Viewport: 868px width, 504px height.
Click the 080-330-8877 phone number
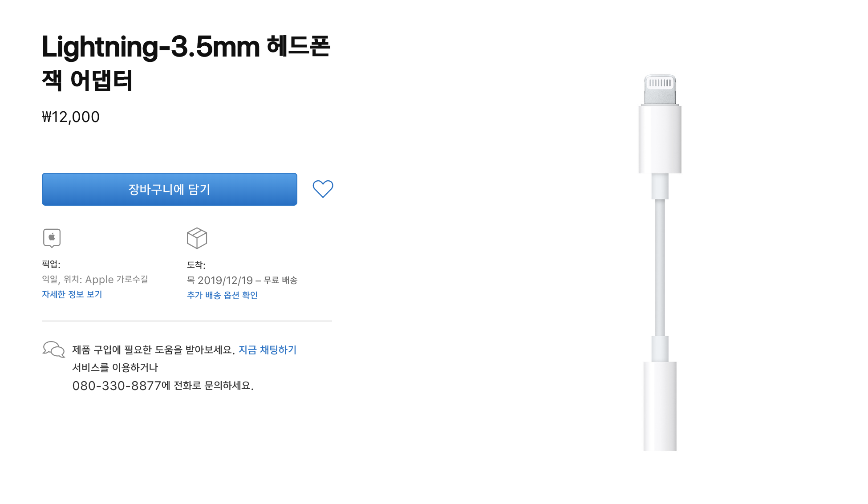[117, 386]
